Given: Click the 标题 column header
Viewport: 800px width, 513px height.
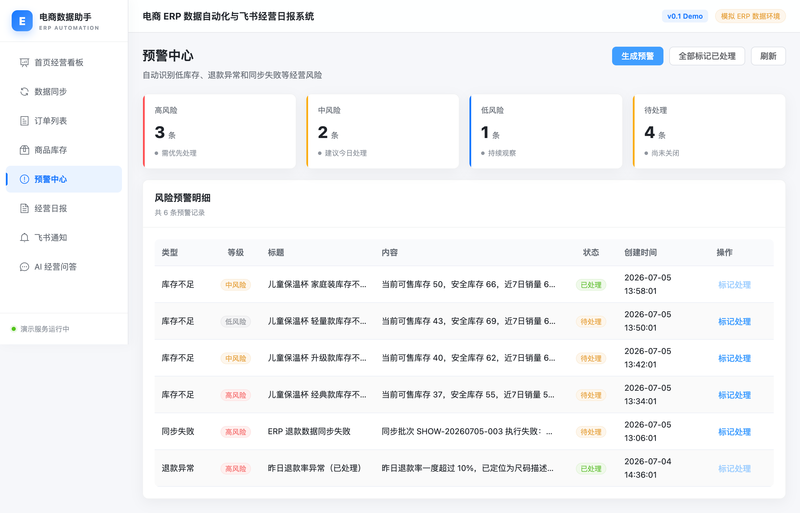Looking at the screenshot, I should tap(276, 253).
